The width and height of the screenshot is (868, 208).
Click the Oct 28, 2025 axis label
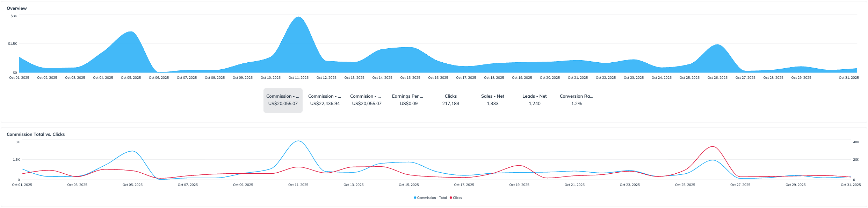tap(773, 78)
